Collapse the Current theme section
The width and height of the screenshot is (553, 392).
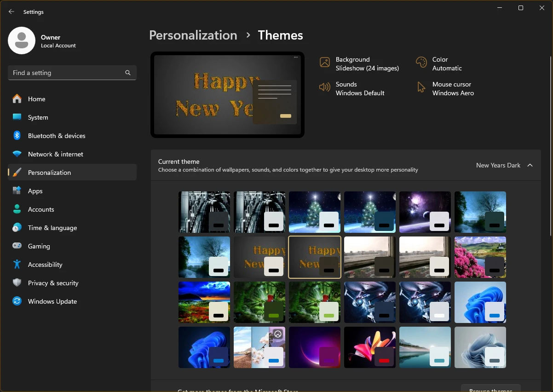530,165
